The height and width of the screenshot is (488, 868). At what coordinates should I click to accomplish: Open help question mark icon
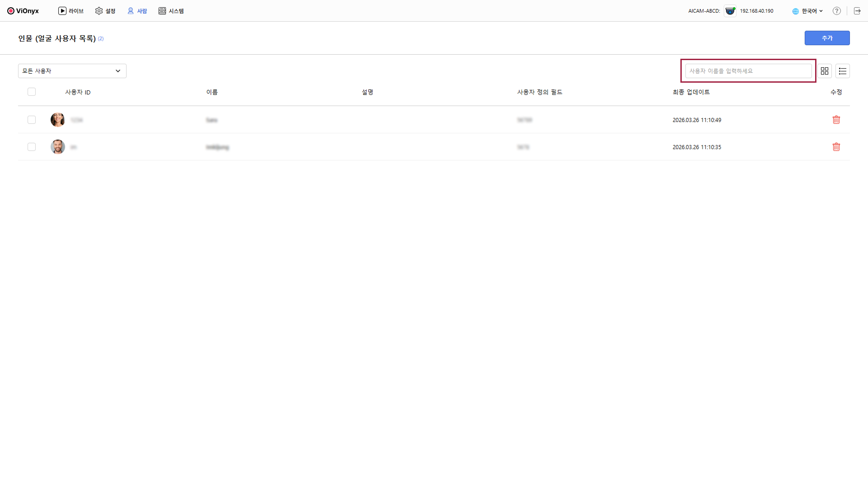[x=836, y=11]
